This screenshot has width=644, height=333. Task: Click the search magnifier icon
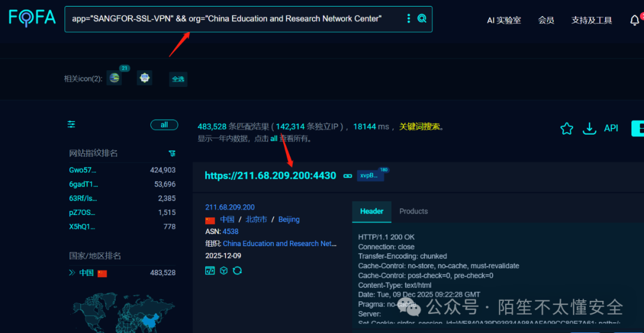[x=422, y=18]
